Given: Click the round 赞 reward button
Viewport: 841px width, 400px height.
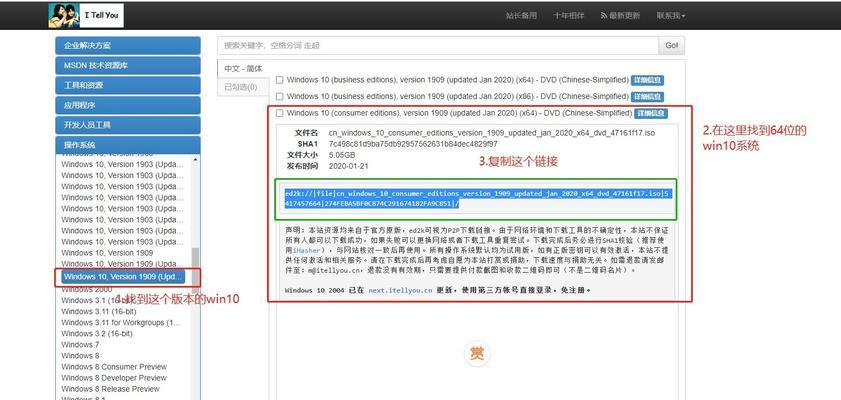Looking at the screenshot, I should pyautogui.click(x=477, y=353).
